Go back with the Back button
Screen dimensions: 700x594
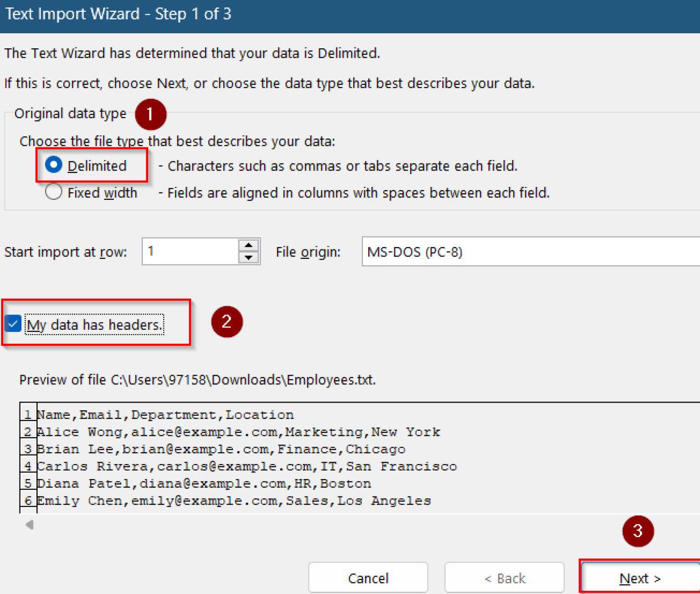click(504, 578)
